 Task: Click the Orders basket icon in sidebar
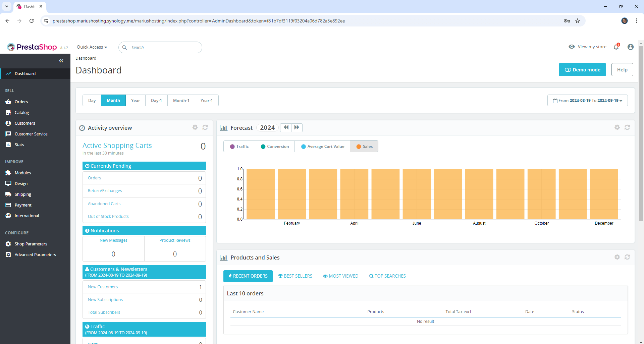click(8, 102)
